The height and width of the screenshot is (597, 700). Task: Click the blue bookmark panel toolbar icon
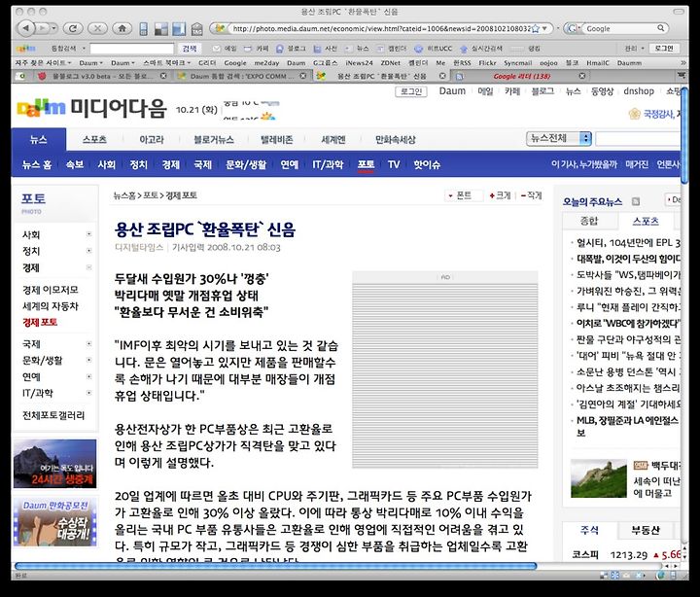coord(179,29)
